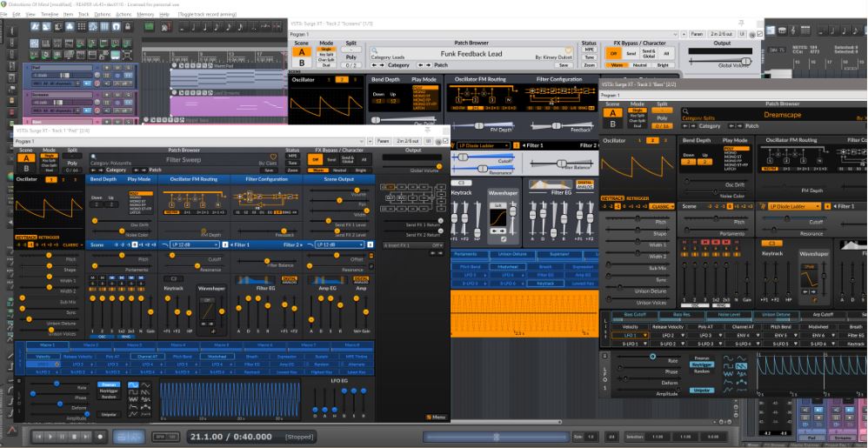Click the Pause button in REAPER transport

(x=62, y=437)
